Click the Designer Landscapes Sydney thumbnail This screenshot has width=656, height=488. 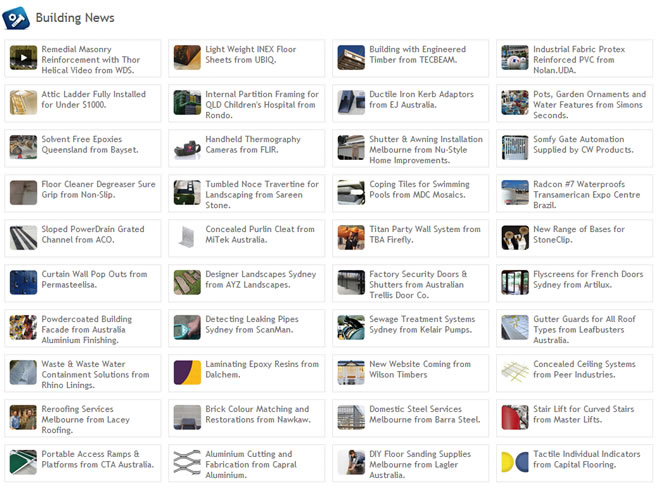click(x=187, y=283)
